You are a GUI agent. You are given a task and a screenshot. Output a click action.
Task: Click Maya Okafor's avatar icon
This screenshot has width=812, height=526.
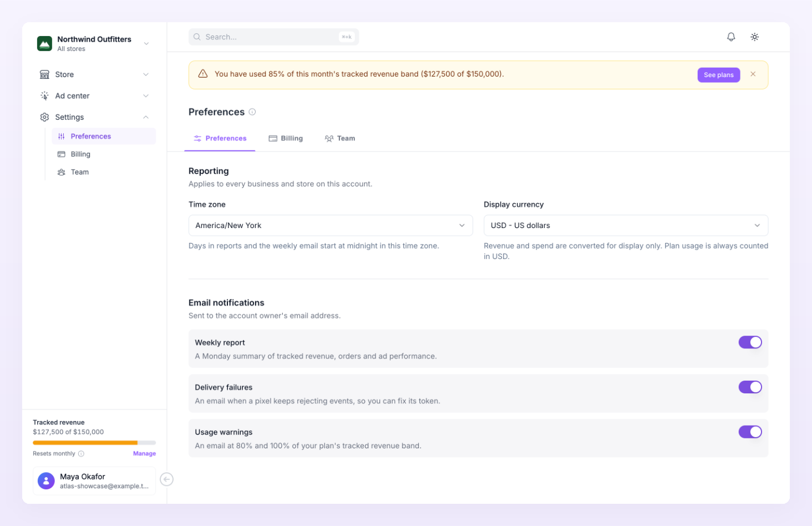tap(46, 481)
